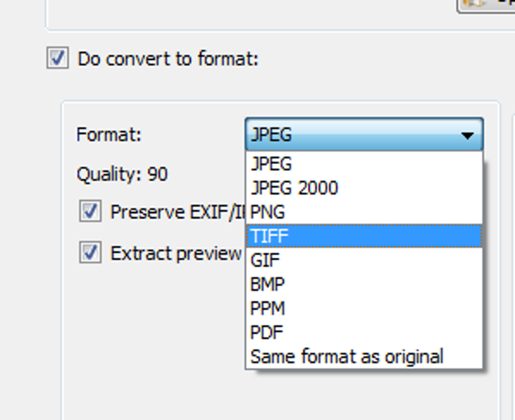Click the Do convert to format label
This screenshot has height=420, width=515.
[168, 59]
